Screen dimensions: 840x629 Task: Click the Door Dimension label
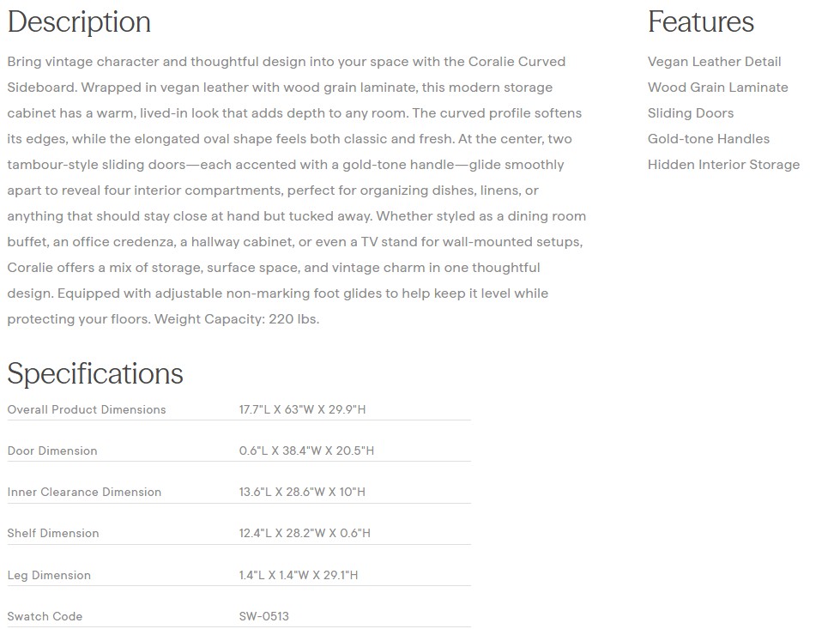[x=52, y=451]
